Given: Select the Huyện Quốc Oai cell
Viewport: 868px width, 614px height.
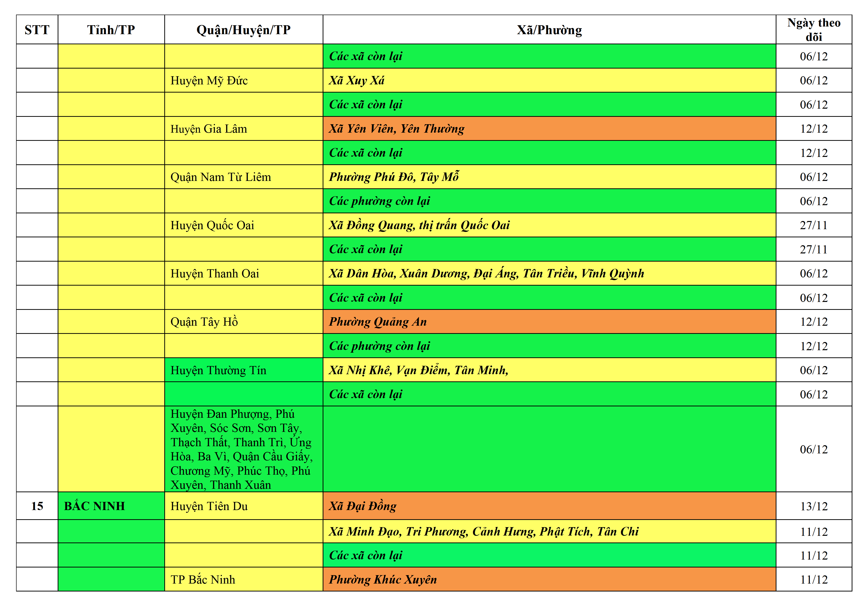Looking at the screenshot, I should pyautogui.click(x=212, y=225).
